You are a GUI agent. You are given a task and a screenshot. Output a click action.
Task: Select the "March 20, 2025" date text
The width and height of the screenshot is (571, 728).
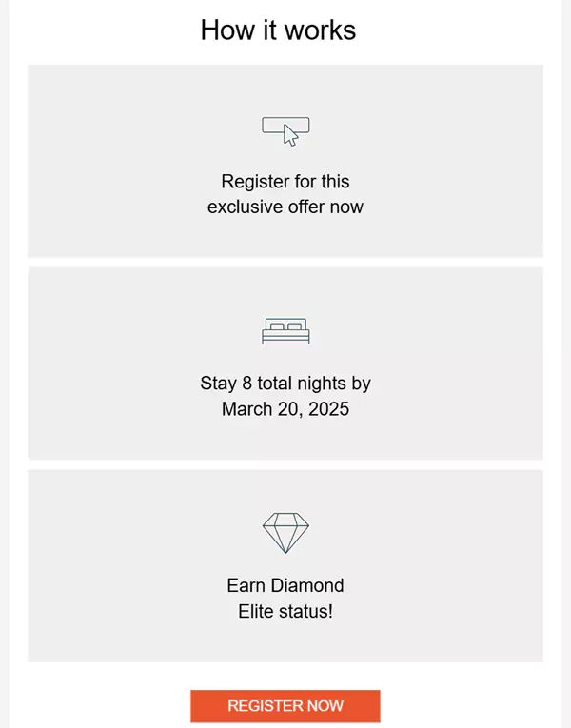[285, 409]
